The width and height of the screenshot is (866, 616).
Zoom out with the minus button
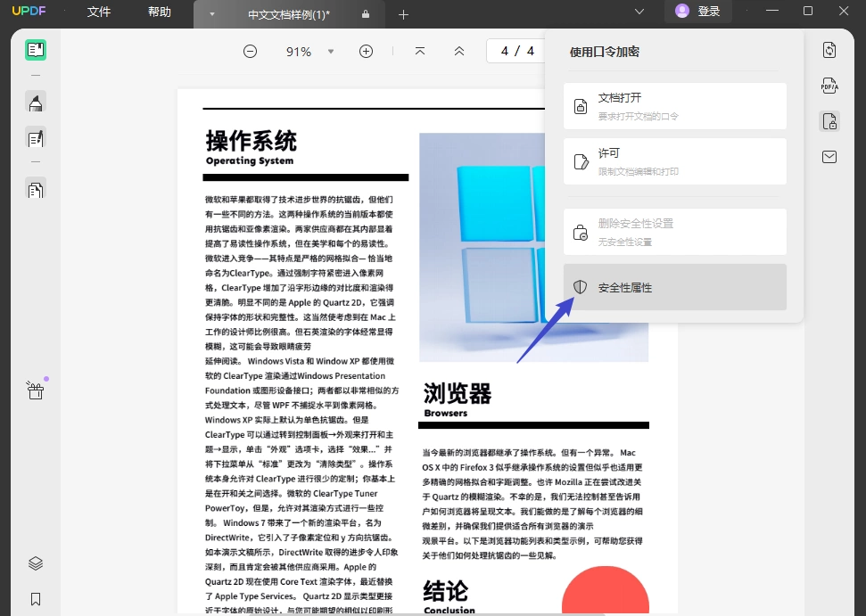pyautogui.click(x=251, y=52)
